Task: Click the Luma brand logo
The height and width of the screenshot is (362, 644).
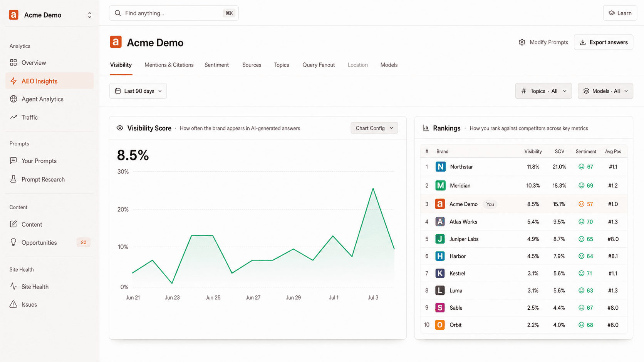Action: (440, 290)
